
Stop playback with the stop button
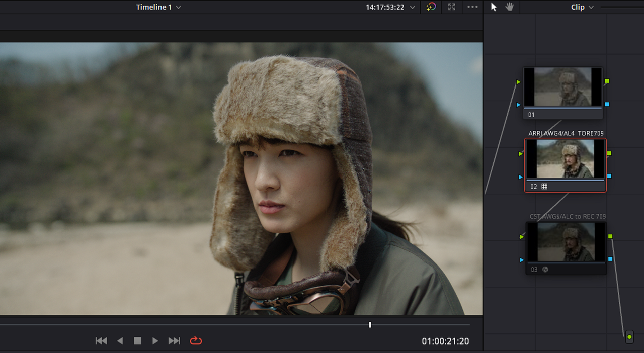pos(137,341)
